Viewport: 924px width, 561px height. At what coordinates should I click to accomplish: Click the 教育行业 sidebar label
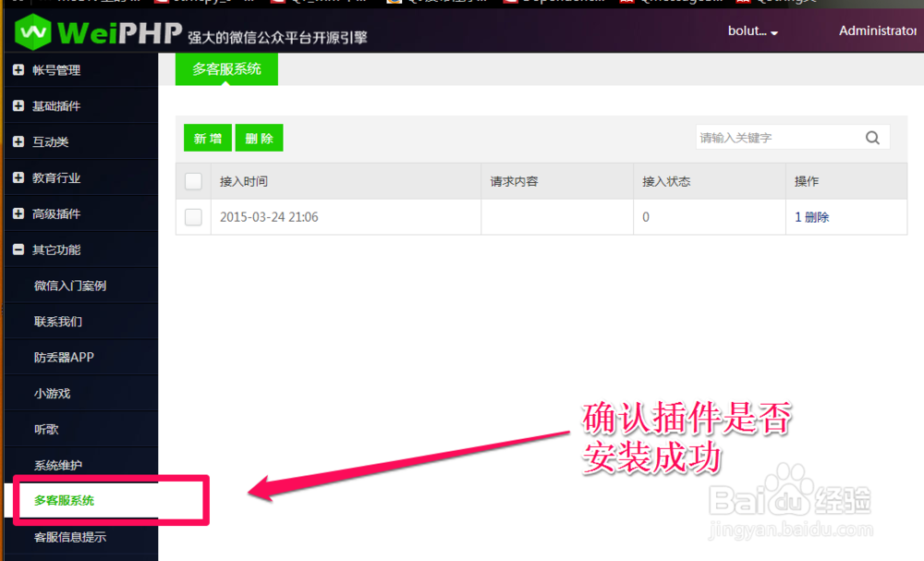click(x=56, y=178)
